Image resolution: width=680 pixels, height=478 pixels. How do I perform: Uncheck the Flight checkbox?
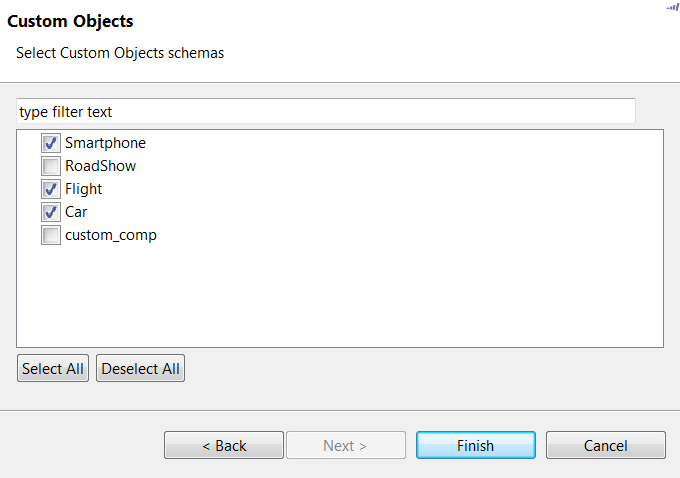(x=51, y=189)
